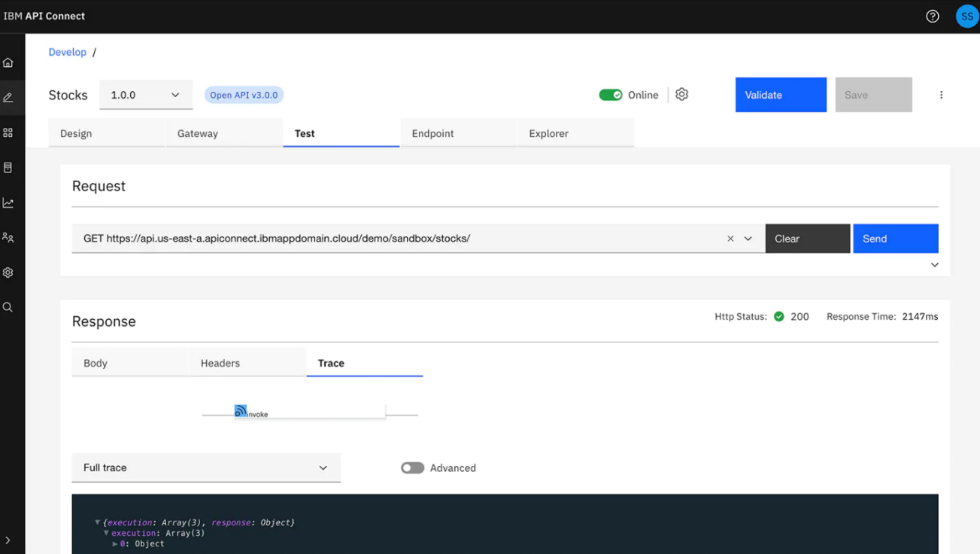Image resolution: width=980 pixels, height=554 pixels.
Task: Switch to the Design tab
Action: click(107, 133)
